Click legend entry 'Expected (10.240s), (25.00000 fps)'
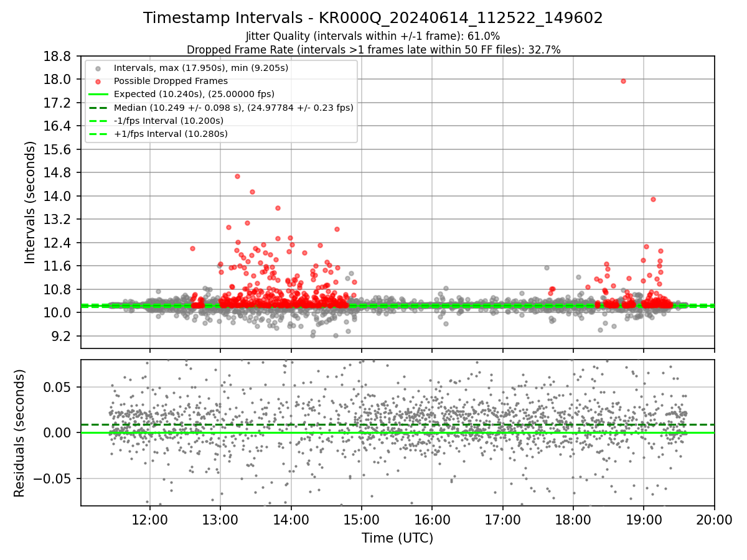This screenshot has height=560, width=747. pyautogui.click(x=194, y=94)
